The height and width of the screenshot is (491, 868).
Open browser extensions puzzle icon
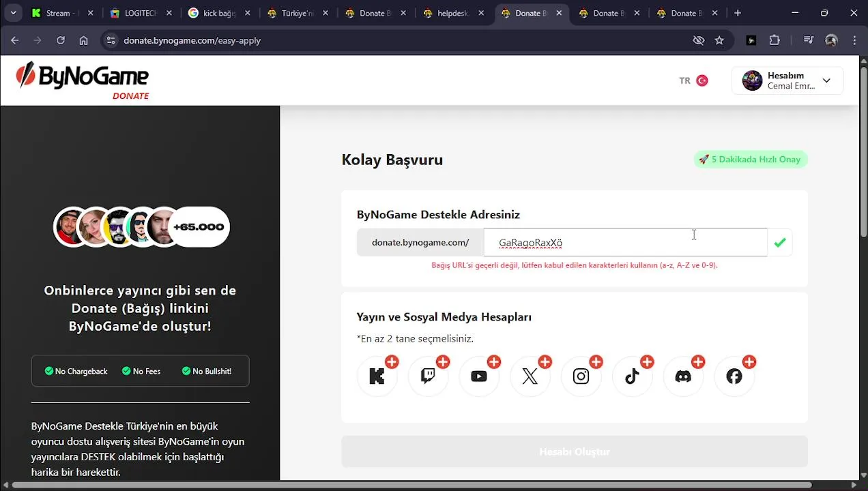point(775,40)
